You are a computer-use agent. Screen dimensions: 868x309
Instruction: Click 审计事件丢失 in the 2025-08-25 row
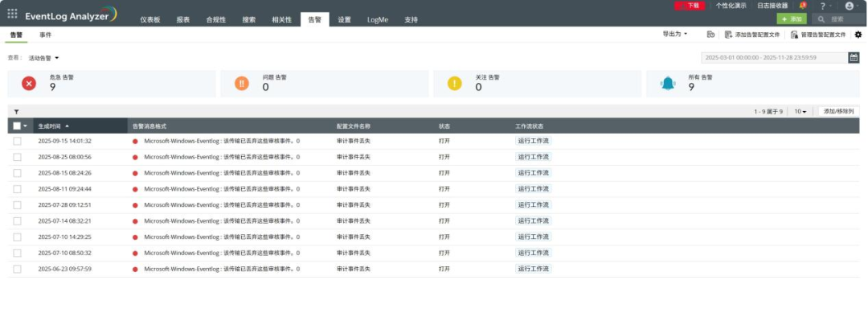(x=353, y=157)
